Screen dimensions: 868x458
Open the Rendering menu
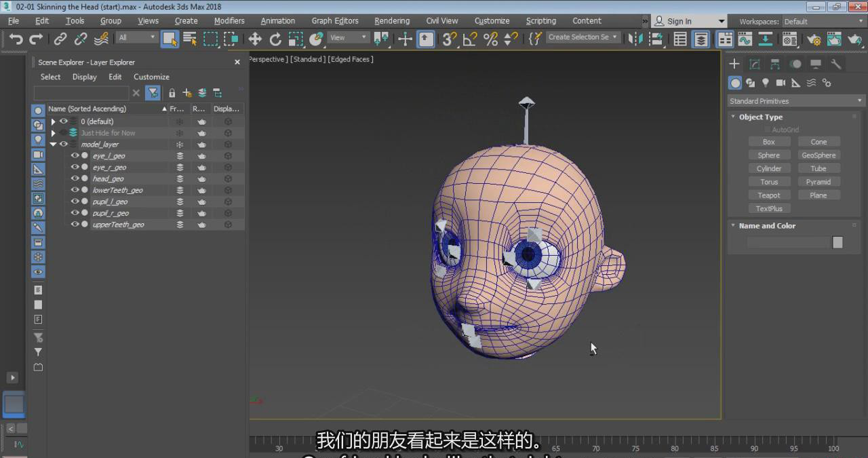pos(392,21)
